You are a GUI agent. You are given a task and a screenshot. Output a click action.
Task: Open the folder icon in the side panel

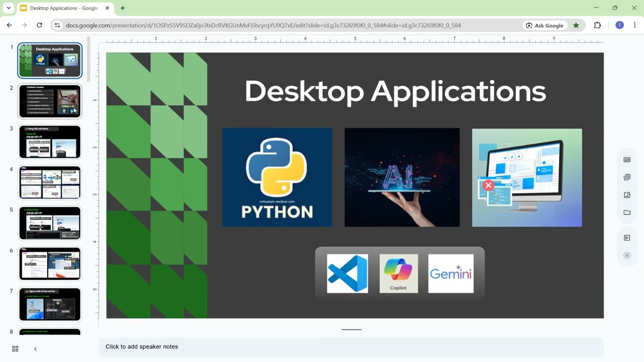627,213
